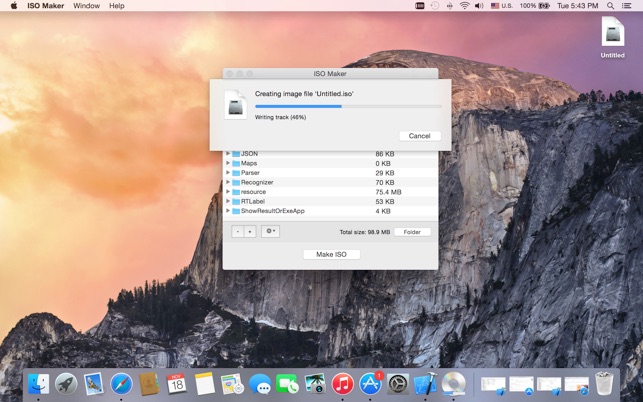Select the Recognizer folder icon

pos(236,183)
